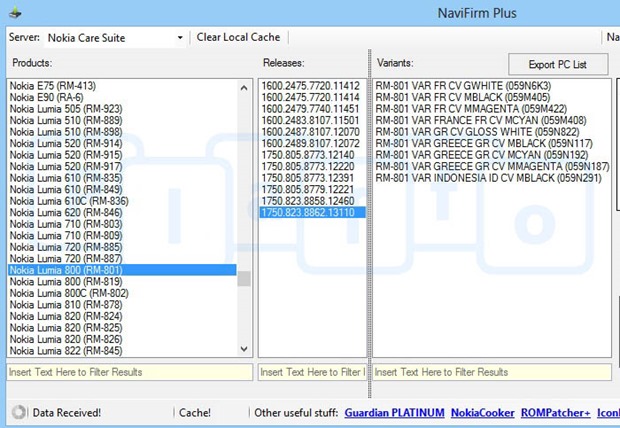Screen dimensions: 620x428
Task: Choose release 1600.2489.8107.12072
Action: [x=310, y=143]
